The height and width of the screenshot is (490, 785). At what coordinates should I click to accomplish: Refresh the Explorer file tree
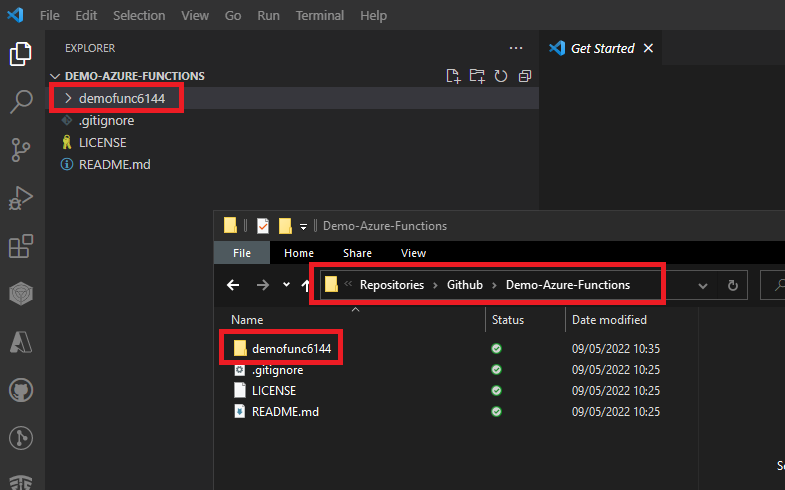[501, 76]
